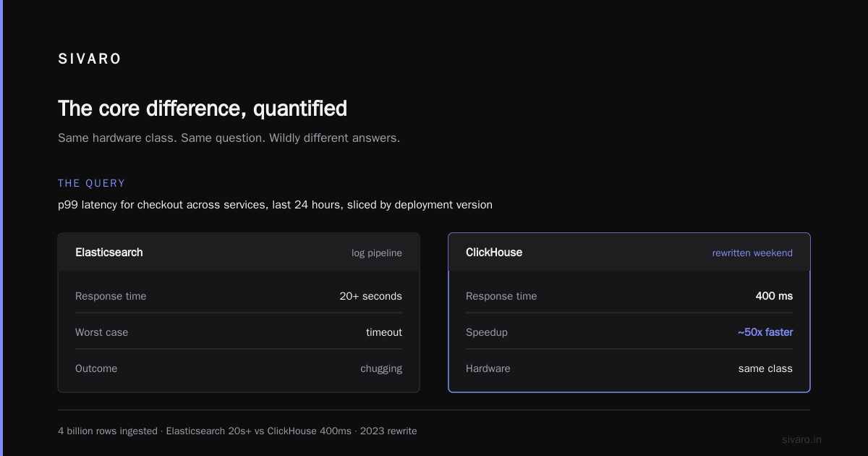Click the ClickHouse card title
The image size is (868, 456).
pyautogui.click(x=494, y=253)
